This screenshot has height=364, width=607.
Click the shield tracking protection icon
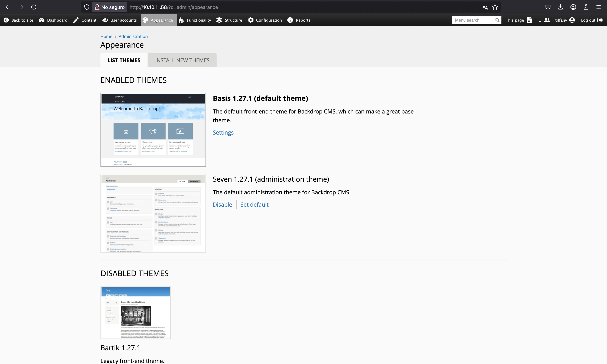[x=87, y=7]
